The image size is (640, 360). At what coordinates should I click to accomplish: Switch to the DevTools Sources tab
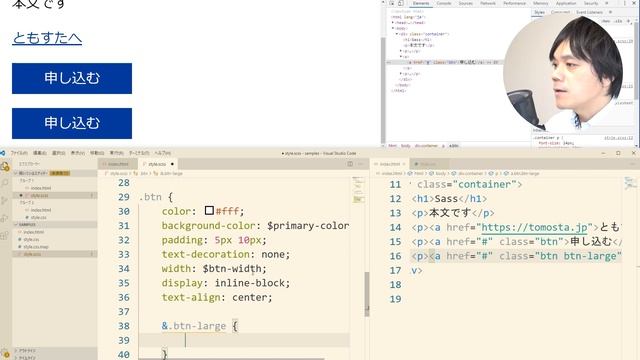point(466,3)
